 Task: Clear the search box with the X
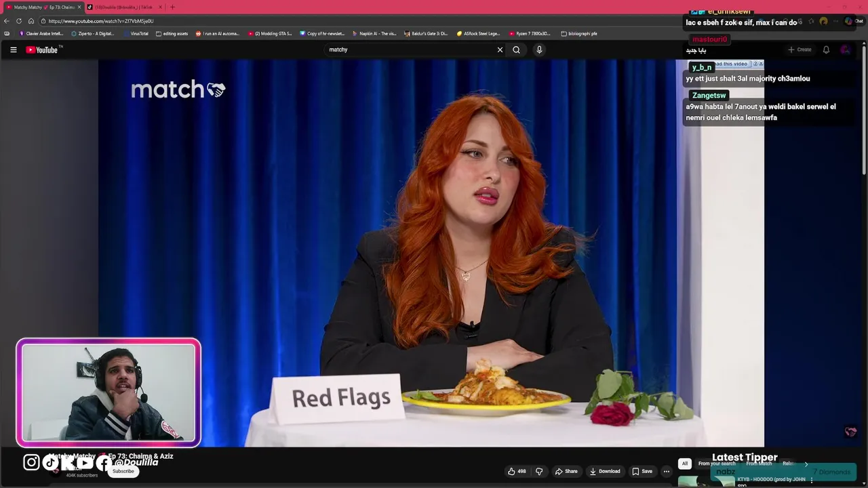[x=500, y=49]
